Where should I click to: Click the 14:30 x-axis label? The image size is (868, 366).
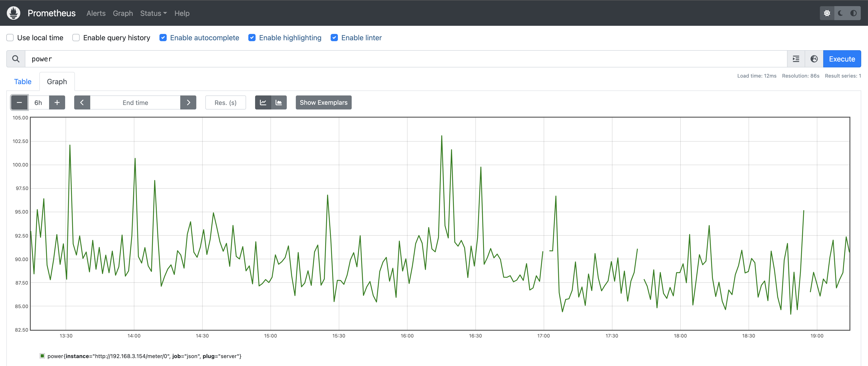pos(202,336)
